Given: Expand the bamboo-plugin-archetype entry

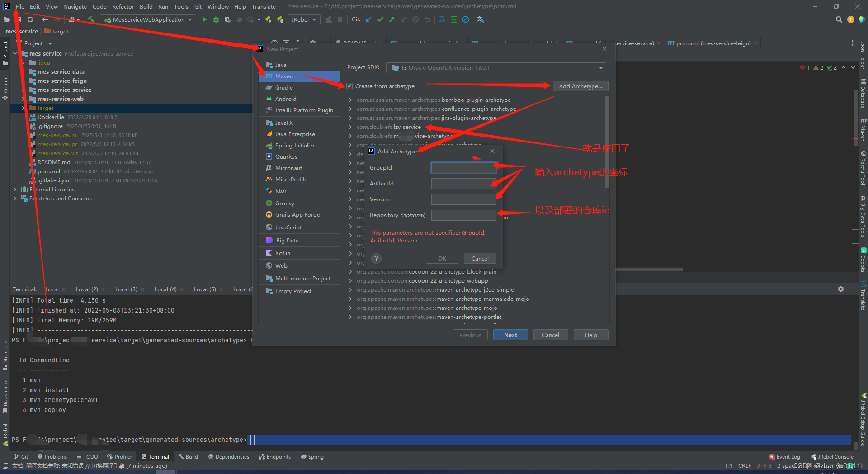Looking at the screenshot, I should tap(351, 100).
